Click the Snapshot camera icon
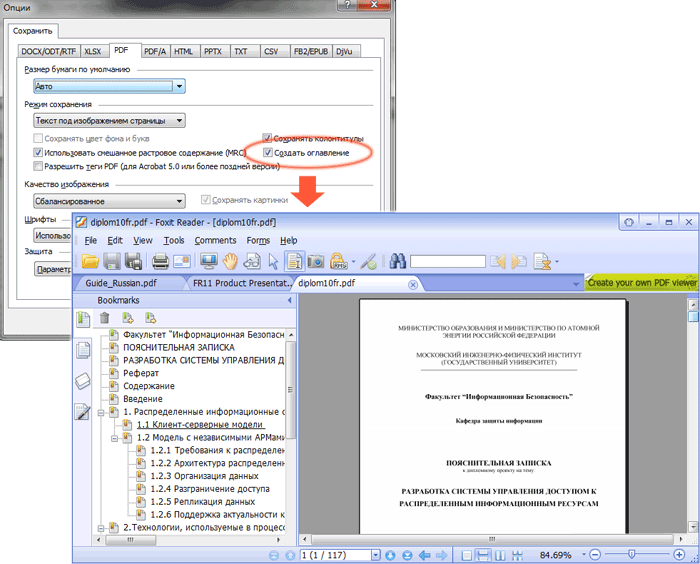Image resolution: width=700 pixels, height=564 pixels. click(315, 262)
